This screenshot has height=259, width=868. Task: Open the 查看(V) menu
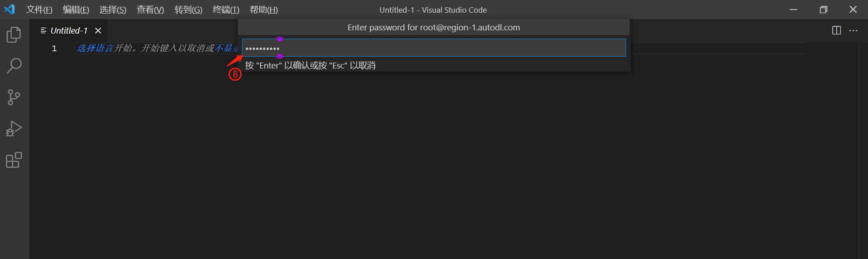pyautogui.click(x=150, y=10)
